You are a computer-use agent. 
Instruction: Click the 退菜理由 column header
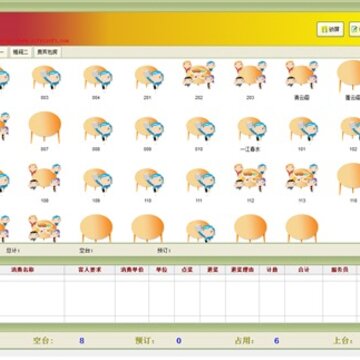[x=242, y=270]
